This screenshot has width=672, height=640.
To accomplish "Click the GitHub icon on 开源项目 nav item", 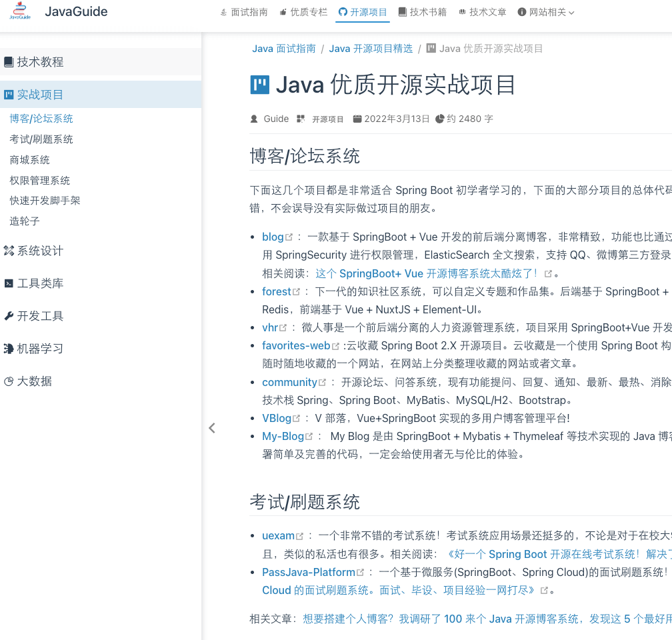I will [x=343, y=11].
